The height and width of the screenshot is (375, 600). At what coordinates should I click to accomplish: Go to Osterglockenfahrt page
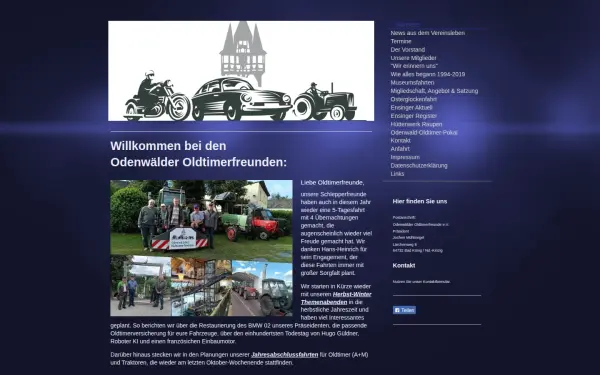(x=413, y=99)
